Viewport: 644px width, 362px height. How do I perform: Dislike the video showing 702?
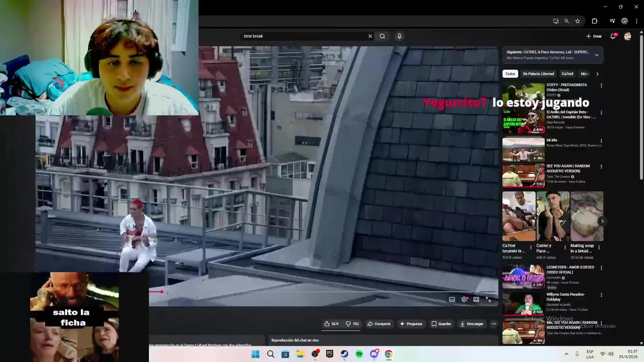[x=352, y=324]
